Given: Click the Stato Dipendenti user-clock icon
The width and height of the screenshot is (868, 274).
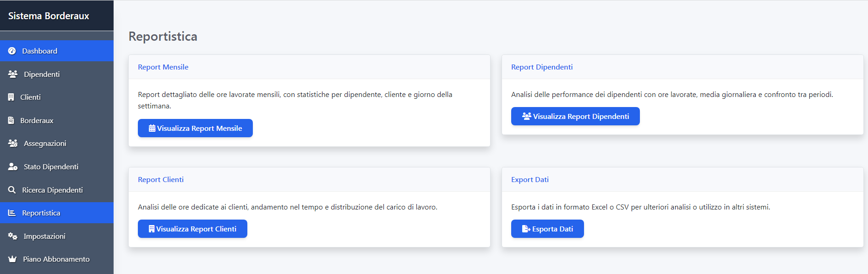Looking at the screenshot, I should [13, 167].
